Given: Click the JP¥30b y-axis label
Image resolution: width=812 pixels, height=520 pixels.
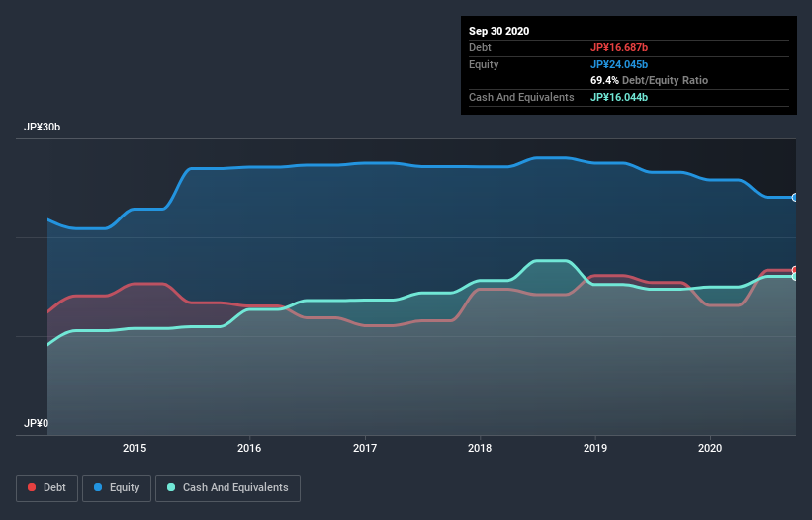Looking at the screenshot, I should pyautogui.click(x=42, y=127).
